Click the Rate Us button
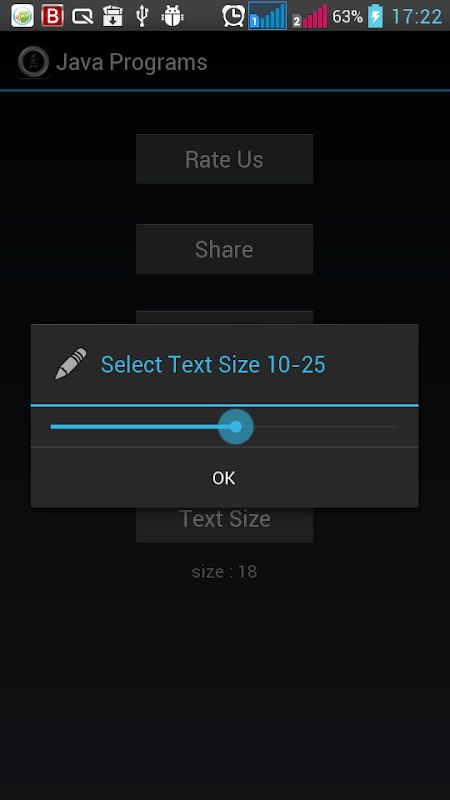 pos(224,159)
